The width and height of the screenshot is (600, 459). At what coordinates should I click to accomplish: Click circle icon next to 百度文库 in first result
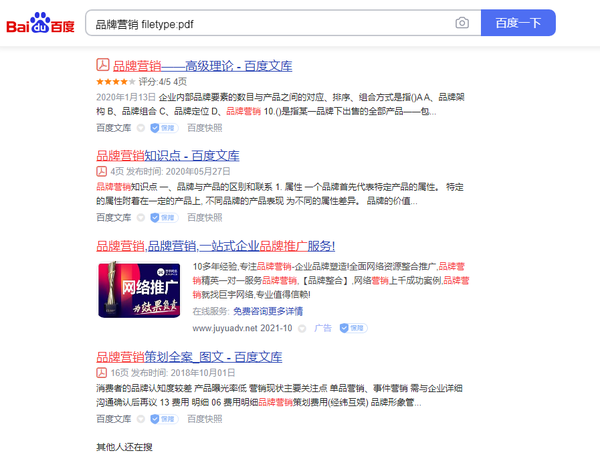tap(141, 128)
